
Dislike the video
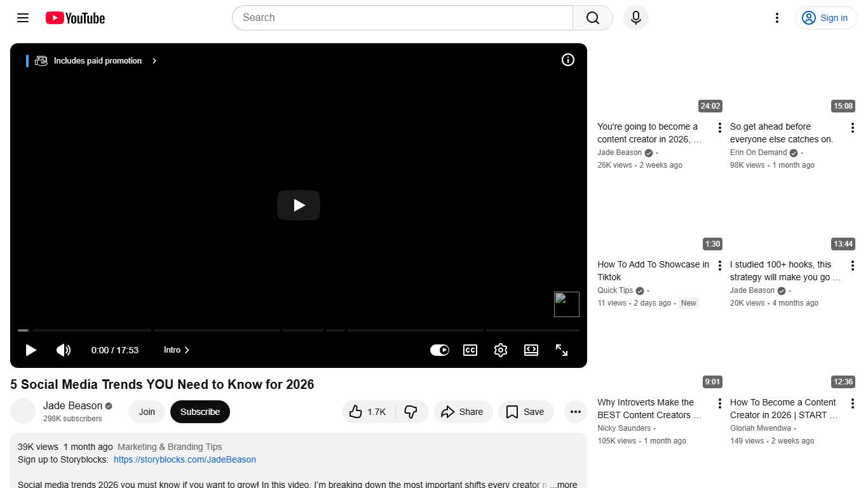[x=412, y=412]
